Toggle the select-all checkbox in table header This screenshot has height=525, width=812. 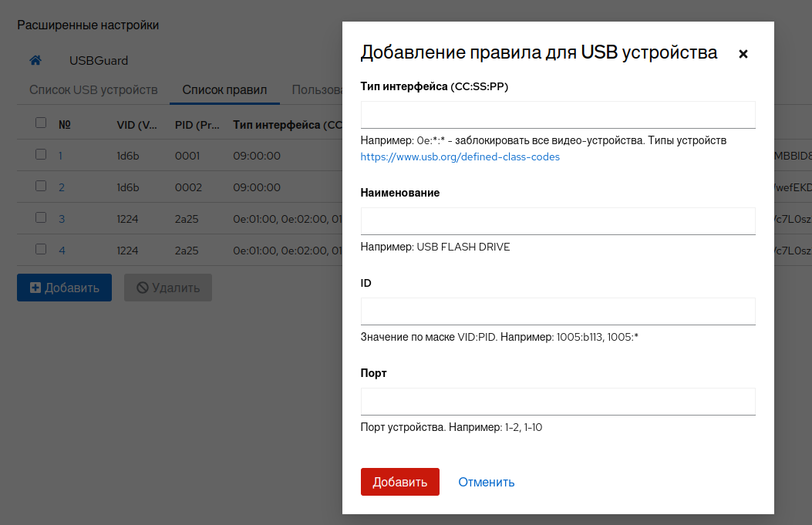(41, 123)
